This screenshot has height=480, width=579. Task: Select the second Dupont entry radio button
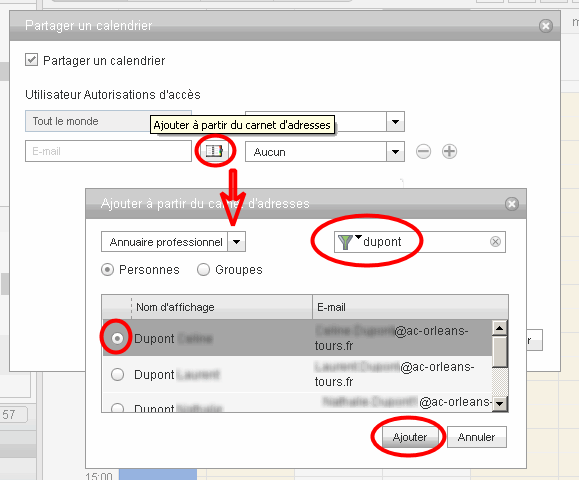117,374
